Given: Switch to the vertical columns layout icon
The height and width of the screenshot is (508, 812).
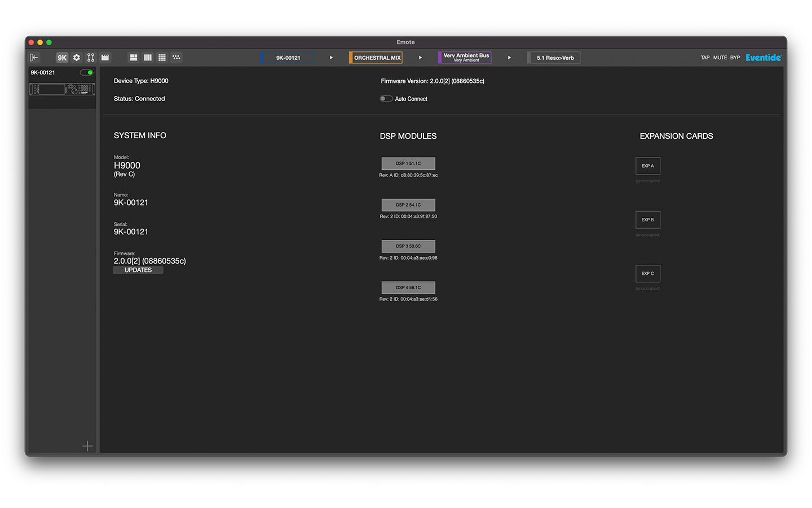Looking at the screenshot, I should coord(148,58).
